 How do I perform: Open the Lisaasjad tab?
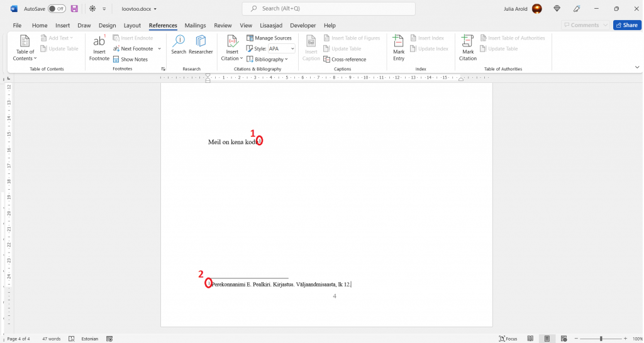[271, 25]
